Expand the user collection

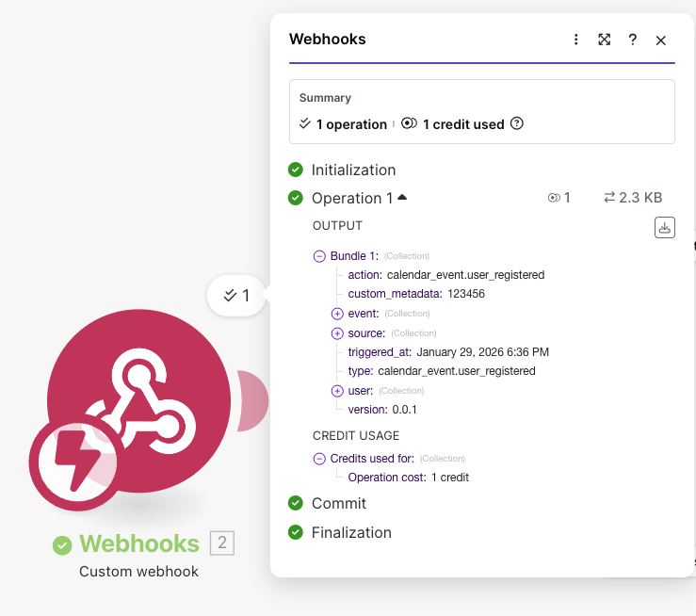point(337,391)
